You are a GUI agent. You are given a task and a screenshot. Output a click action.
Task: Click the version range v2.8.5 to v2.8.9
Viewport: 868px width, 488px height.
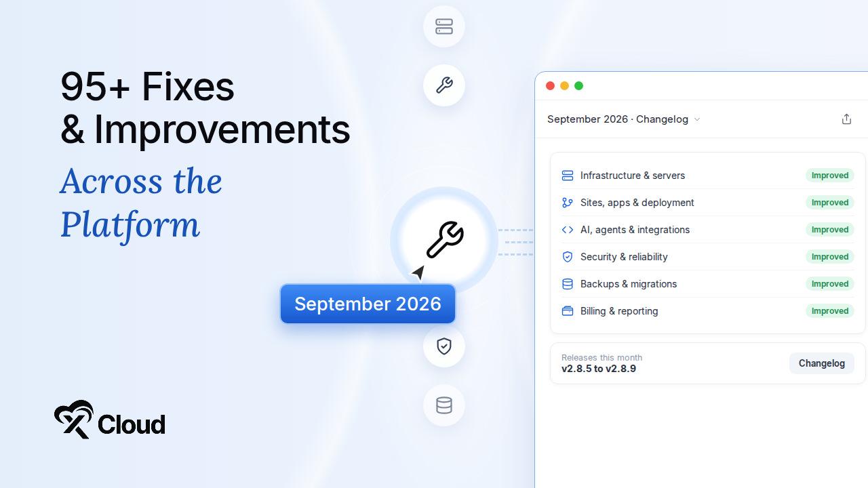(x=599, y=369)
